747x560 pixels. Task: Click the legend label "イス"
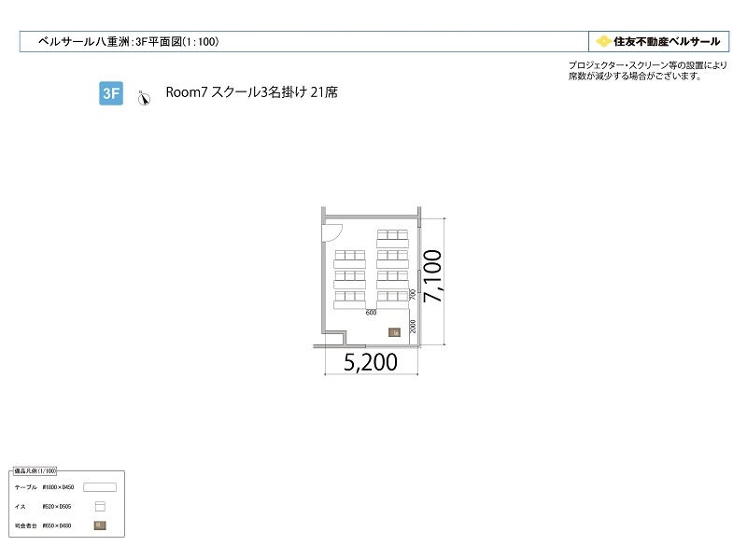coord(20,507)
